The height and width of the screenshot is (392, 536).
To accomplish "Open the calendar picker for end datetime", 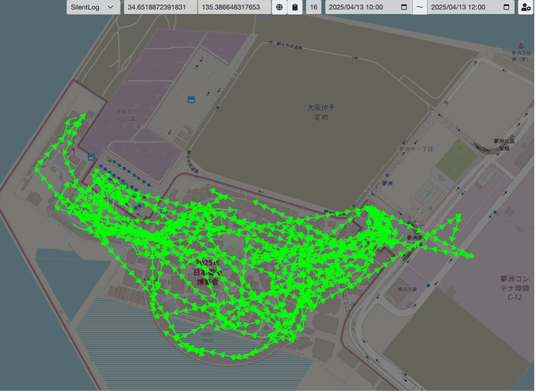I will (x=506, y=7).
